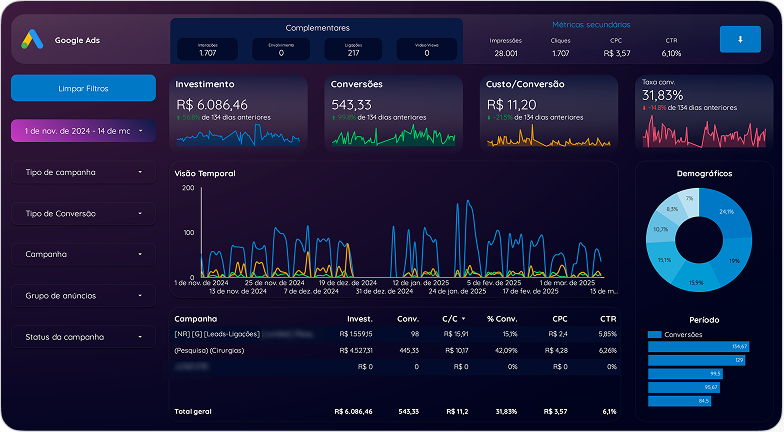The height and width of the screenshot is (432, 784).
Task: Sort table by Invest. column header
Action: [358, 318]
